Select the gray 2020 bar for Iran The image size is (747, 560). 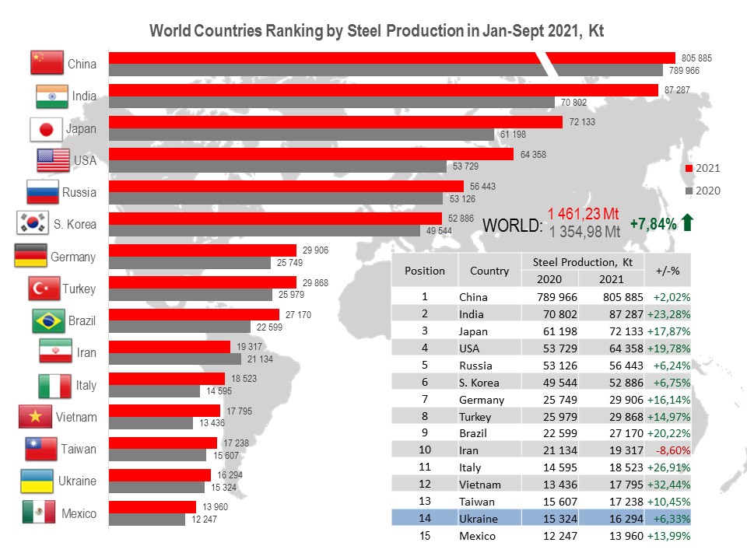click(x=174, y=359)
